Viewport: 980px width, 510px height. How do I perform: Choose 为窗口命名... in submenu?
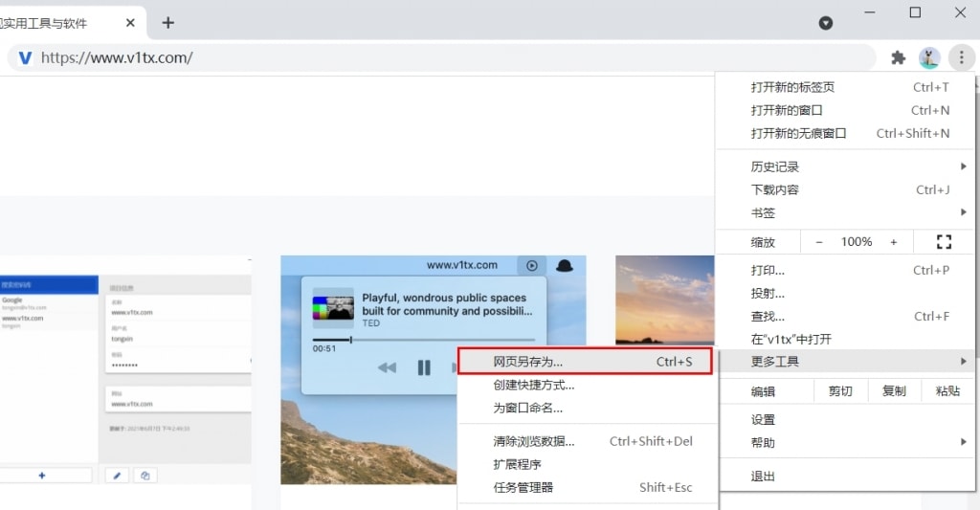coord(589,409)
